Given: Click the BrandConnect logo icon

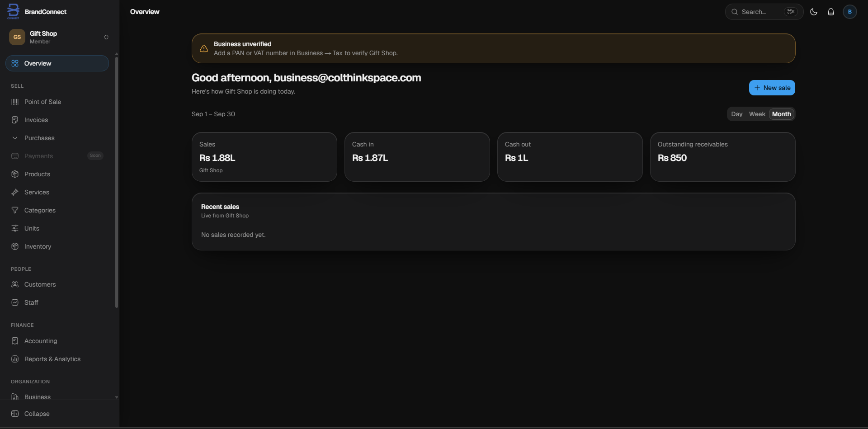Looking at the screenshot, I should 14,11.
